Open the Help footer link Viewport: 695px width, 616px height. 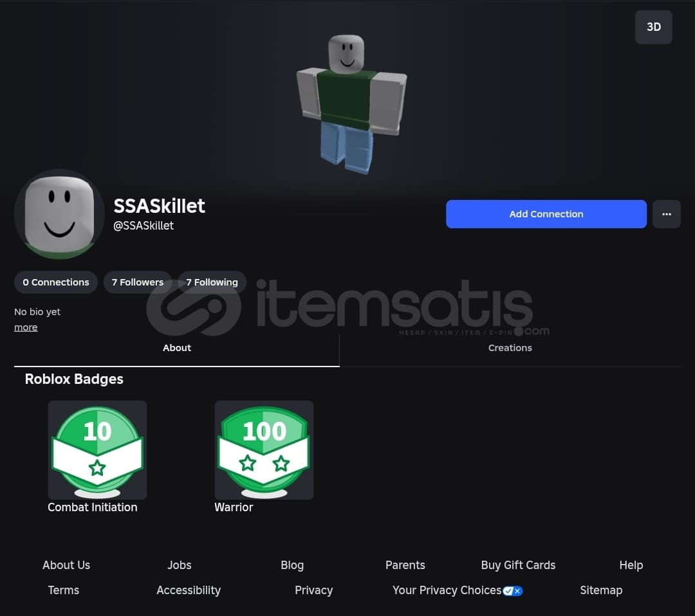tap(631, 565)
